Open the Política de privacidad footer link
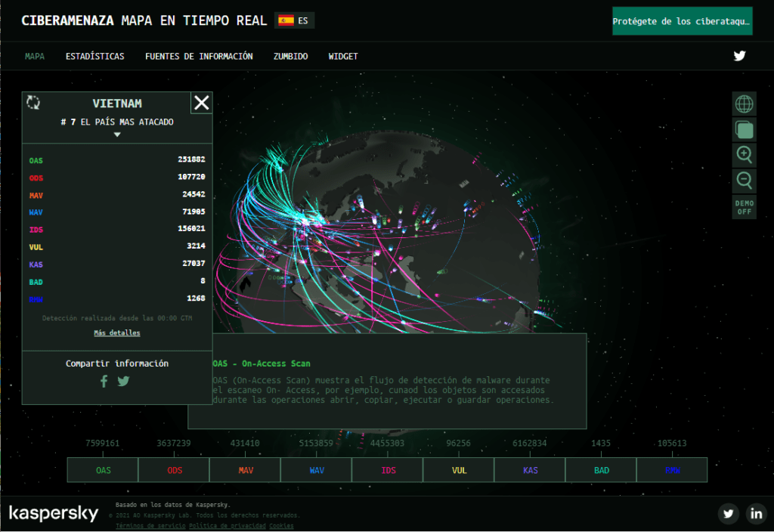Image resolution: width=774 pixels, height=532 pixels. [x=227, y=526]
